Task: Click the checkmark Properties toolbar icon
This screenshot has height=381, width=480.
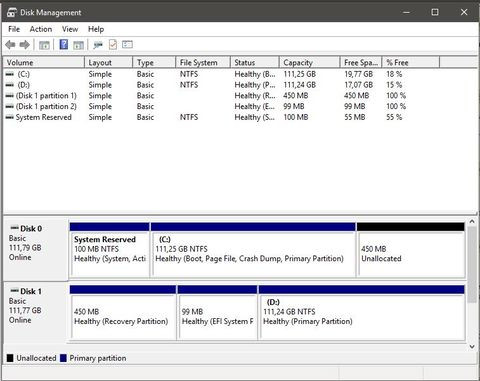Action: pyautogui.click(x=113, y=44)
